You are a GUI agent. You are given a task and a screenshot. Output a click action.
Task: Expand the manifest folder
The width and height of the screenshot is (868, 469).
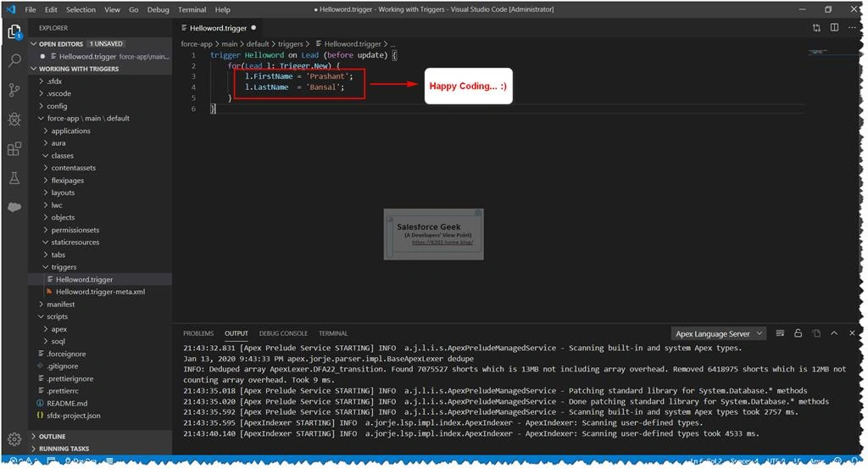(100, 304)
